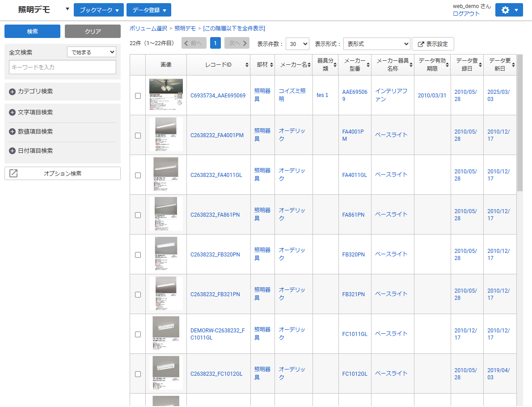Expand the 日付項目検索 section
The height and width of the screenshot is (407, 532).
(63, 151)
